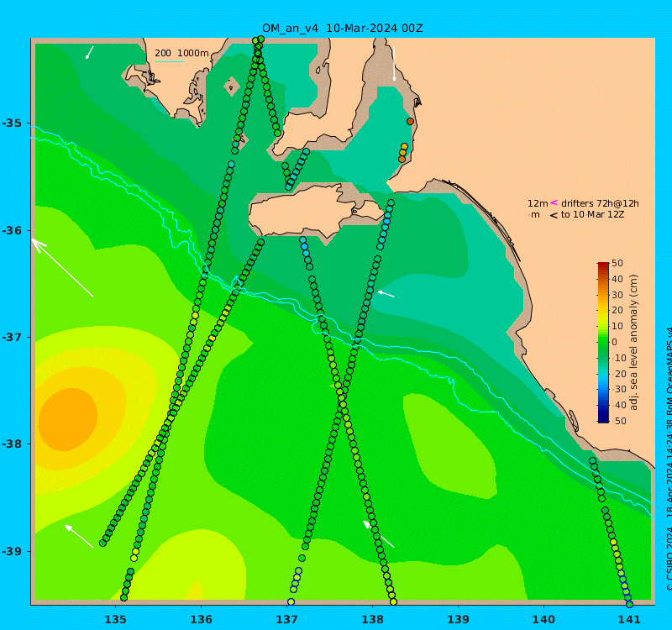Click the '12m drifters 72h@12h' legend text
Screen dimensions: 672x630
[x=583, y=203]
